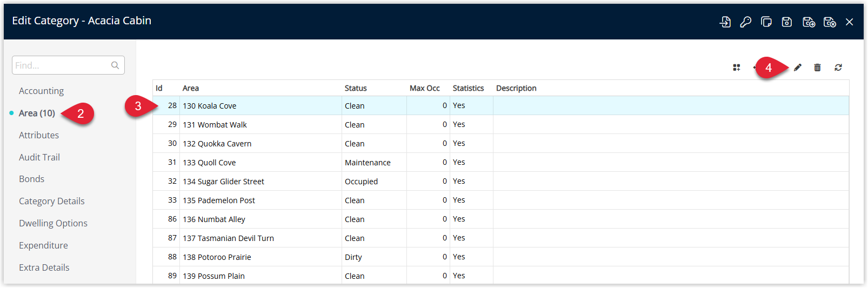Viewport: 868px width, 288px height.
Task: Open Extra Details in sidebar
Action: click(x=44, y=267)
